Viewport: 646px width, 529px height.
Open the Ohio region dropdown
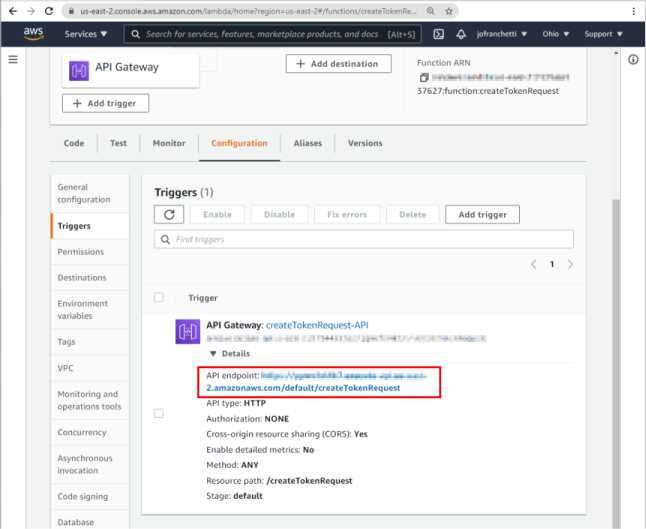555,34
